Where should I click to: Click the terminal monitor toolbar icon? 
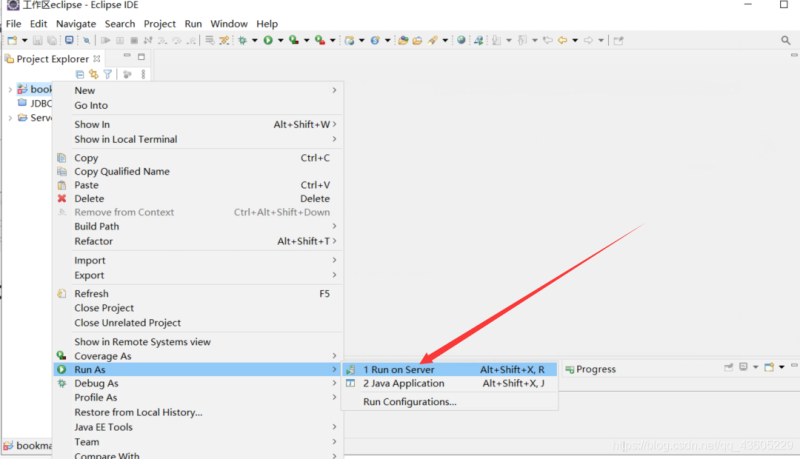tap(69, 40)
